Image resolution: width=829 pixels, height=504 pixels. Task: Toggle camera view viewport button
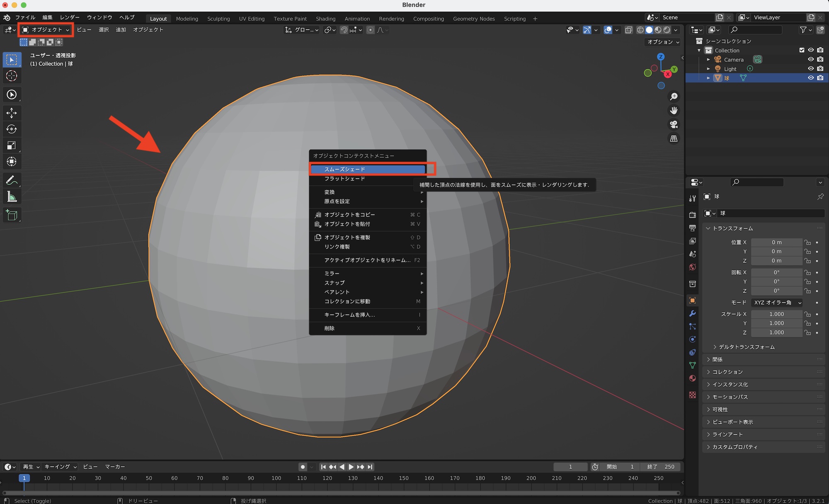tap(674, 124)
